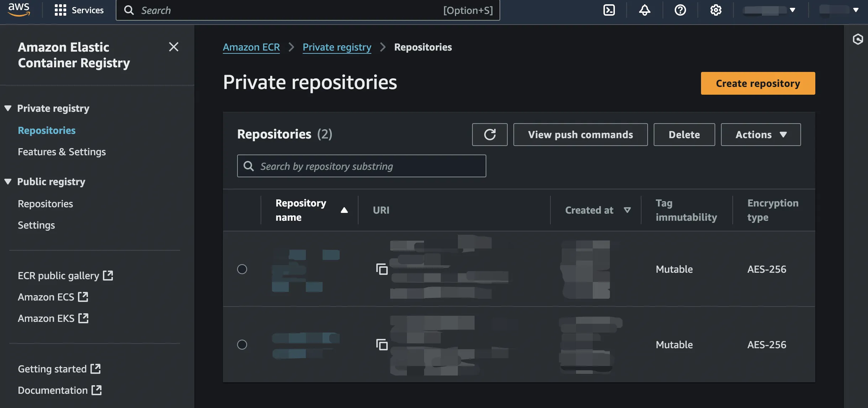Open the help question mark icon
Viewport: 868px width, 408px height.
click(x=680, y=10)
